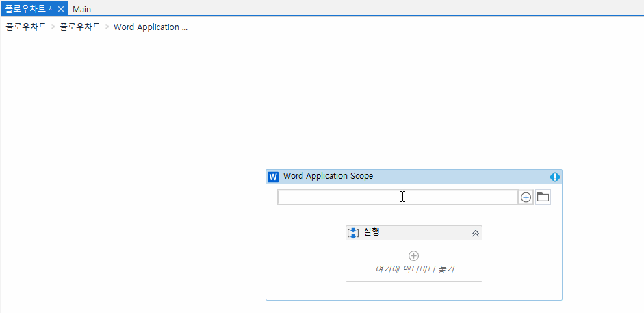
Task: Go to second 플로우차트 breadcrumb
Action: (x=80, y=27)
